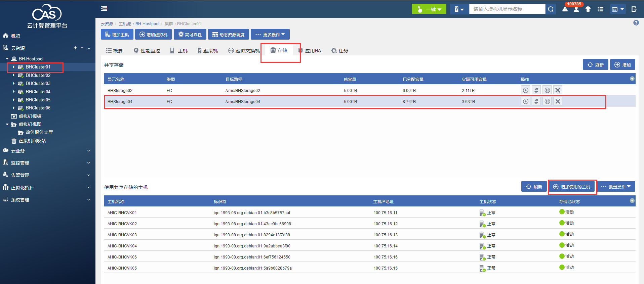
Task: Click the virtual machine name search field
Action: tap(507, 9)
